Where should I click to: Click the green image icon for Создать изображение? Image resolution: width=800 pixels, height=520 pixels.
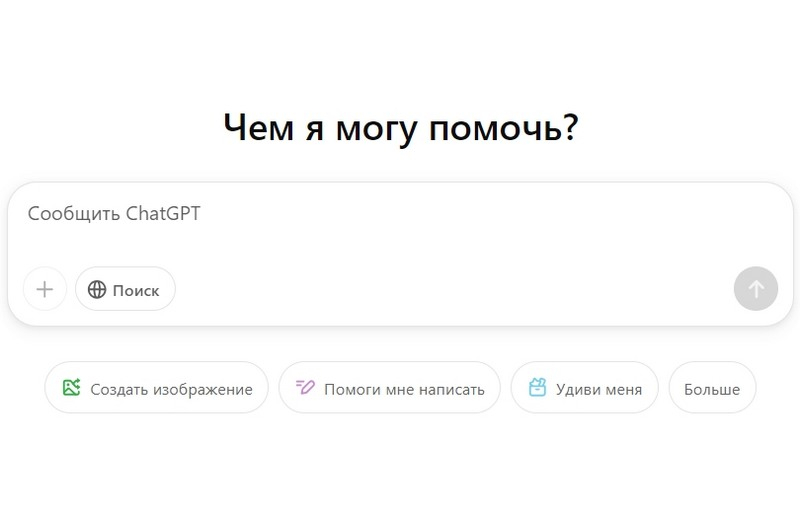71,388
